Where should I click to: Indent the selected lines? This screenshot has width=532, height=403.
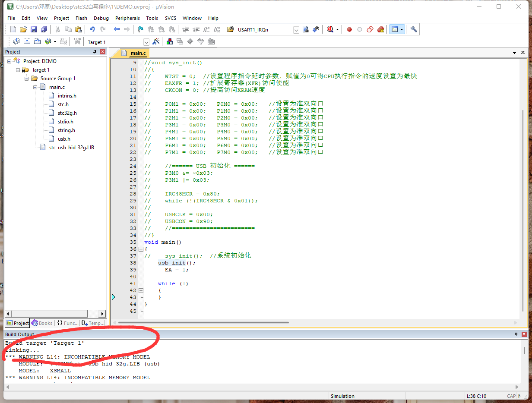186,29
